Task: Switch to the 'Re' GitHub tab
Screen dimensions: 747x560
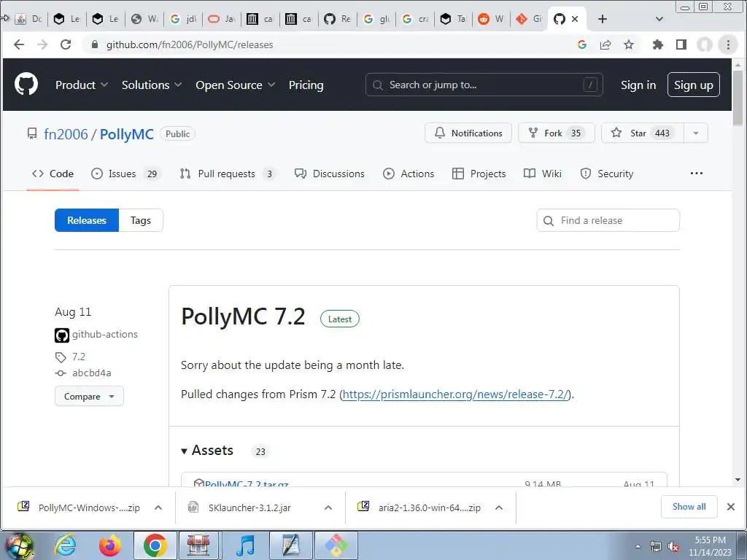Action: 337,19
